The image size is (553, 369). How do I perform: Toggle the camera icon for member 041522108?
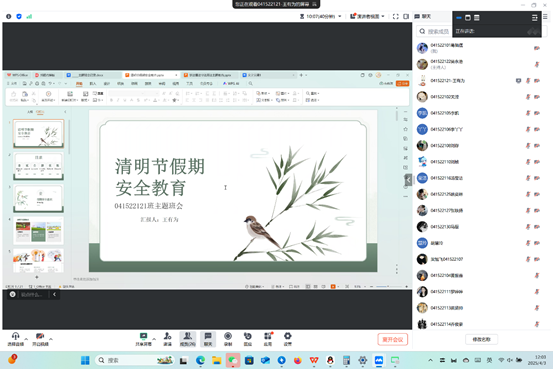click(537, 145)
